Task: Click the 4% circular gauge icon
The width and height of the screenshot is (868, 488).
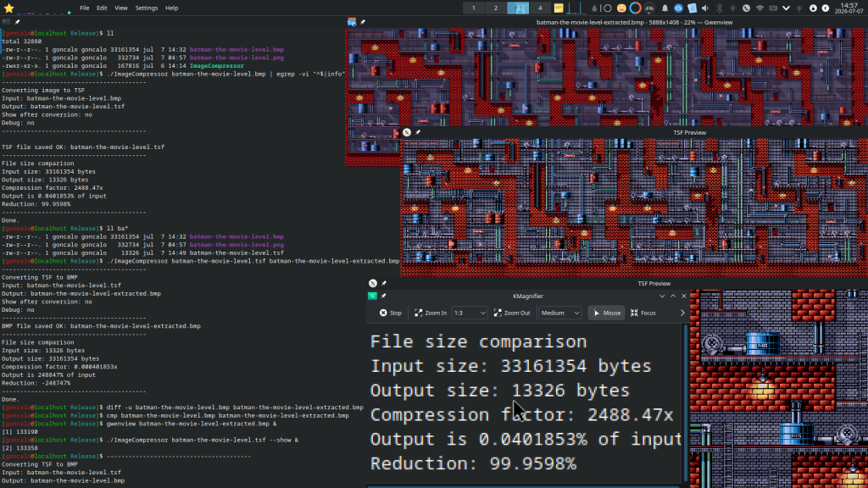Action: (x=649, y=8)
